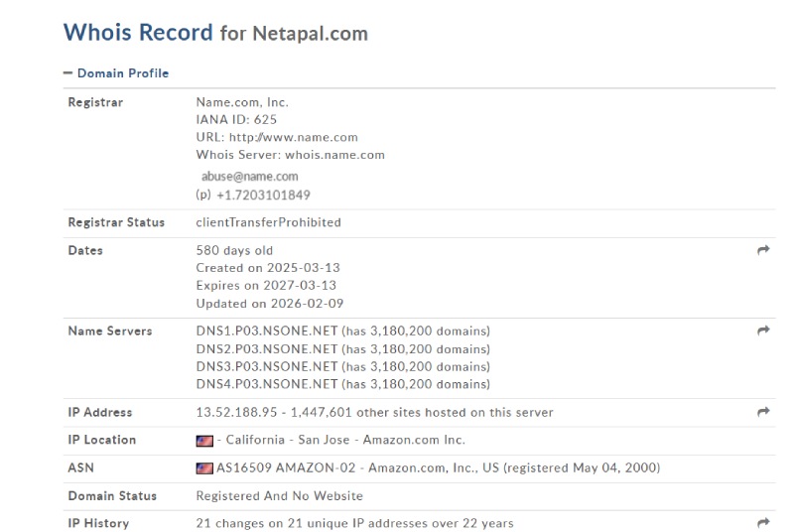The height and width of the screenshot is (532, 794).
Task: Click the abuse@name.com email address
Action: point(250,176)
